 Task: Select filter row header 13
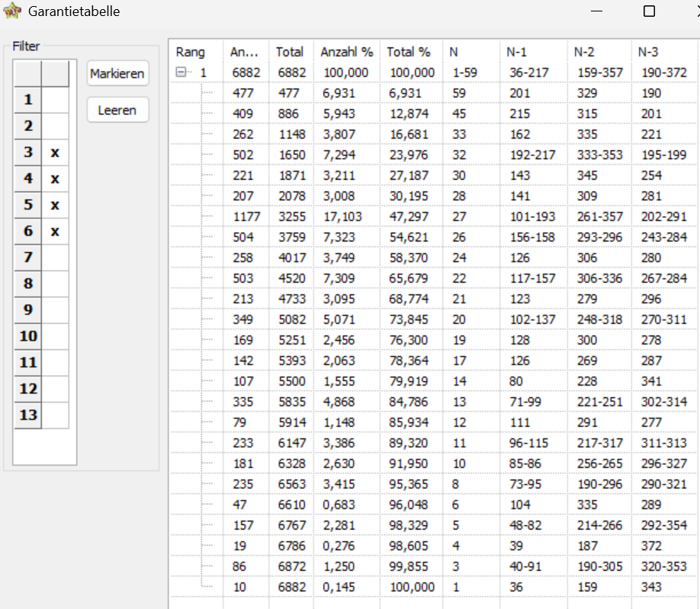pyautogui.click(x=27, y=416)
